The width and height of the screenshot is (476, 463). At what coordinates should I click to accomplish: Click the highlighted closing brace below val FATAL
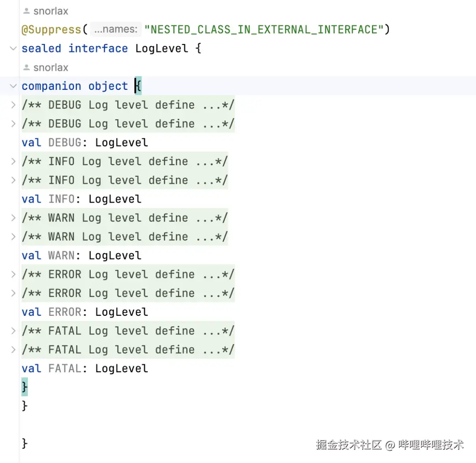tap(25, 387)
